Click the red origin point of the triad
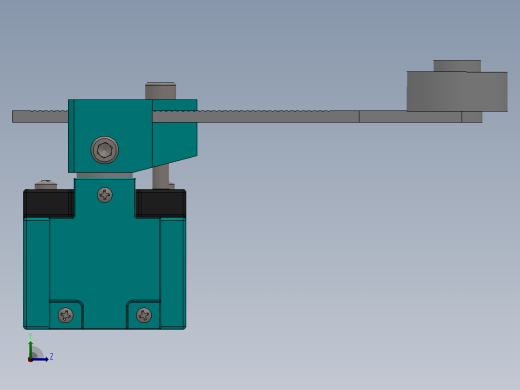The width and height of the screenshot is (520, 390). click(x=30, y=360)
